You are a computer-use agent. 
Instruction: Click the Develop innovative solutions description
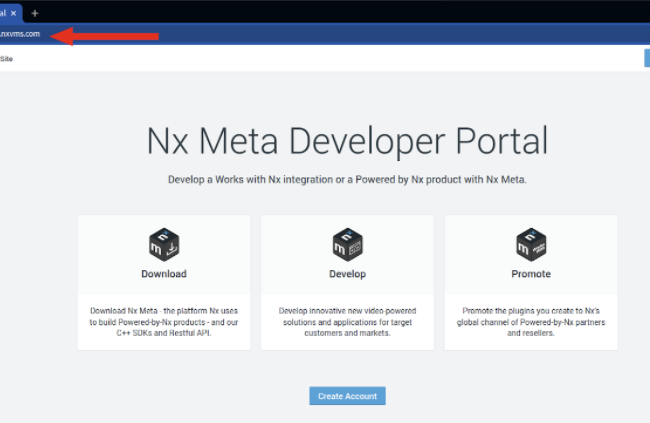[x=347, y=322]
